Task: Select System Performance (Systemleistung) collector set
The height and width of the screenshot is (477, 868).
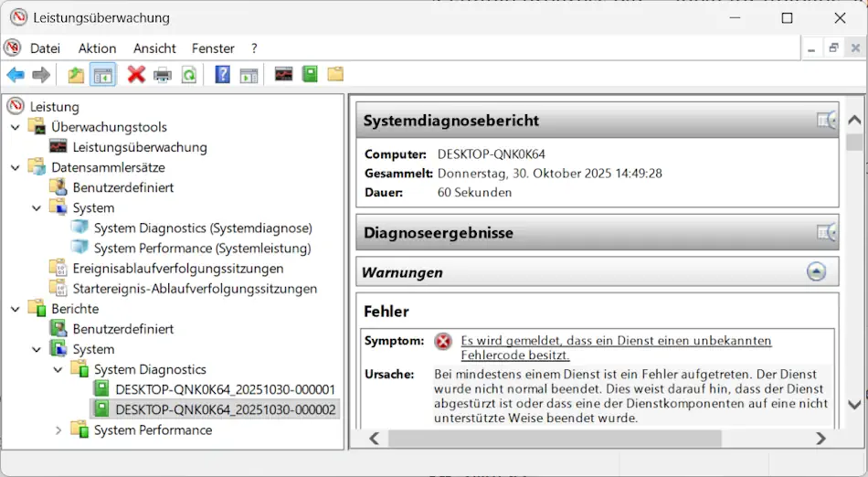Action: (x=202, y=248)
